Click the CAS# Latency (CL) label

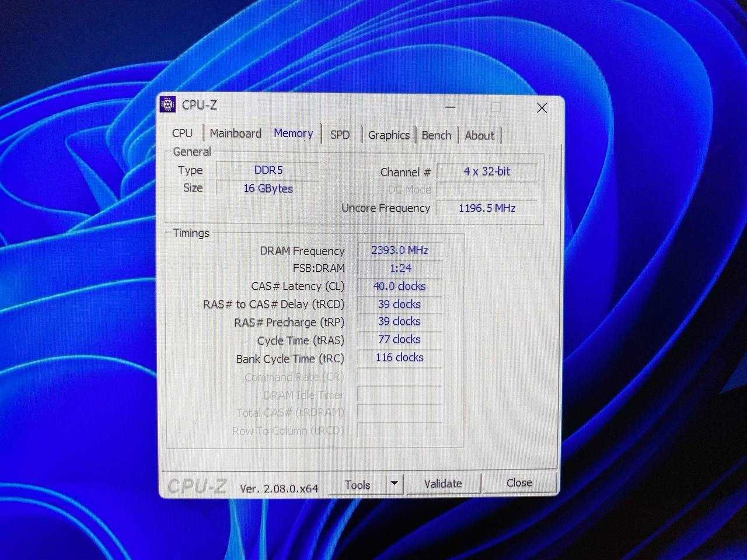(298, 286)
